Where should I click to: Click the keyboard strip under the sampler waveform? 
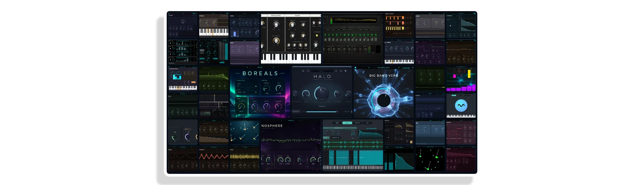[x=353, y=167]
